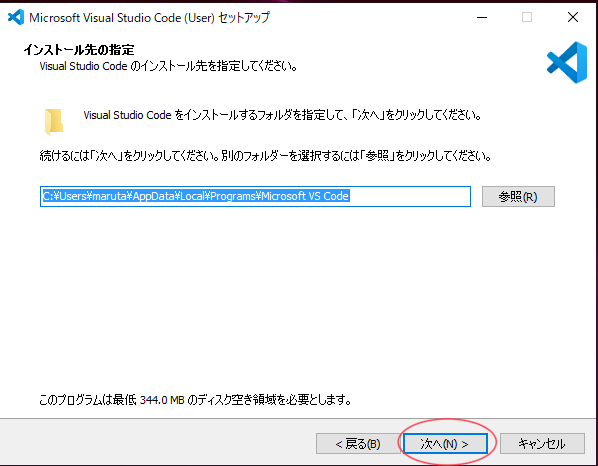The image size is (598, 466).
Task: Abort setup with キャンセル button
Action: tap(542, 444)
